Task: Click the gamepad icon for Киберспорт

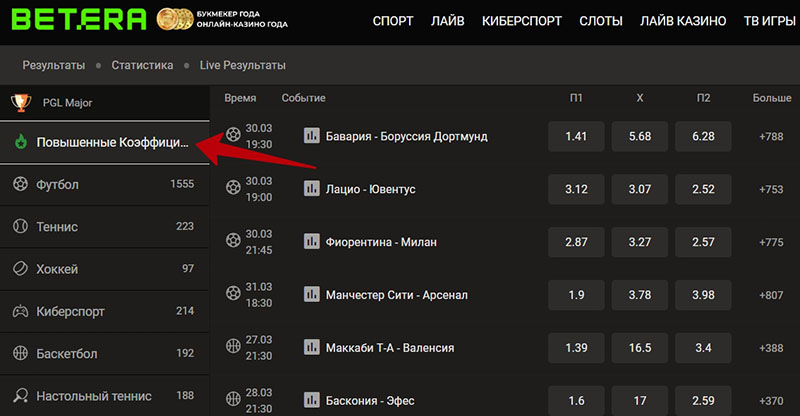Action: point(20,311)
